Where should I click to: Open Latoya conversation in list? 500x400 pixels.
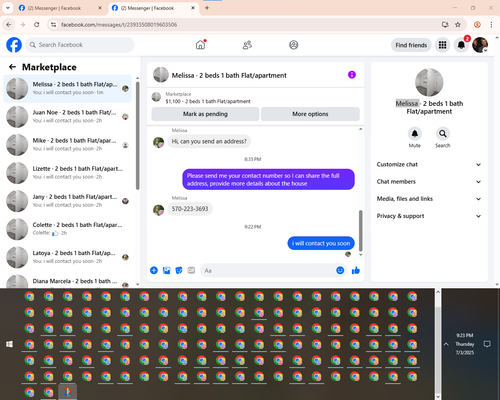[68, 257]
